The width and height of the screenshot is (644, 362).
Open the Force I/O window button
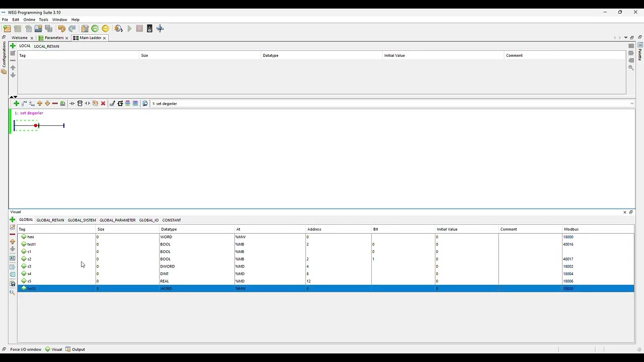click(x=25, y=349)
